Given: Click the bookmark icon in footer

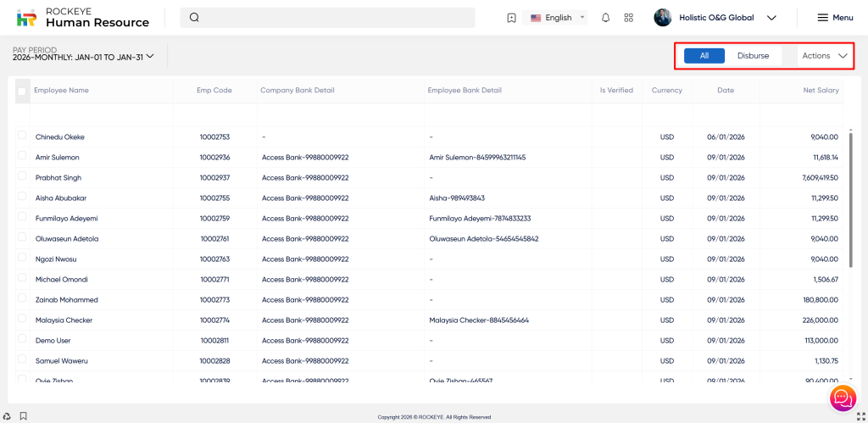Looking at the screenshot, I should pyautogui.click(x=23, y=416).
